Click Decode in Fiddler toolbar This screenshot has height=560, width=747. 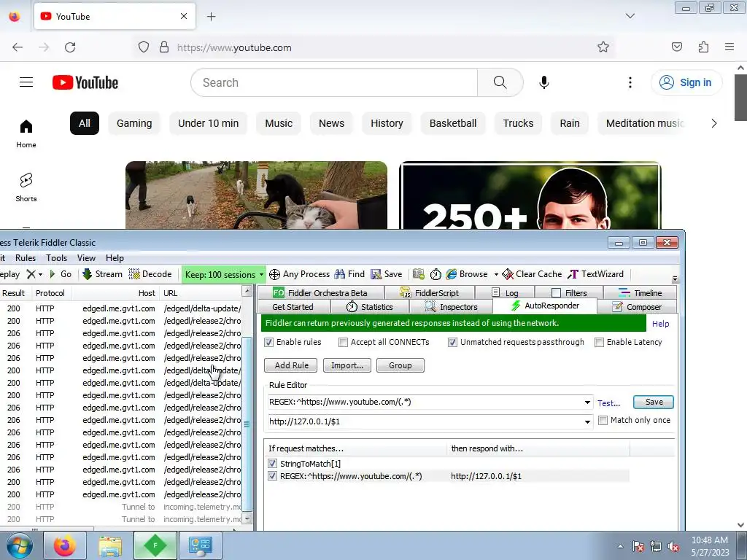pos(150,274)
